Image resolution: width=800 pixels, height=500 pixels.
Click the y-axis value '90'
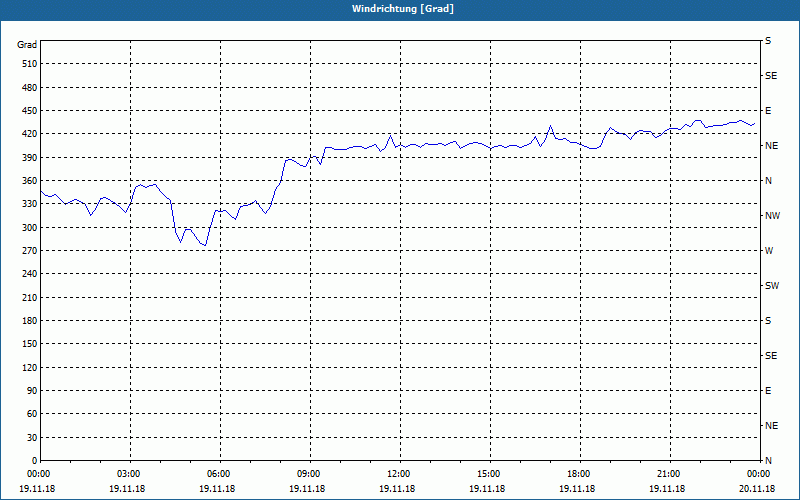pos(32,390)
